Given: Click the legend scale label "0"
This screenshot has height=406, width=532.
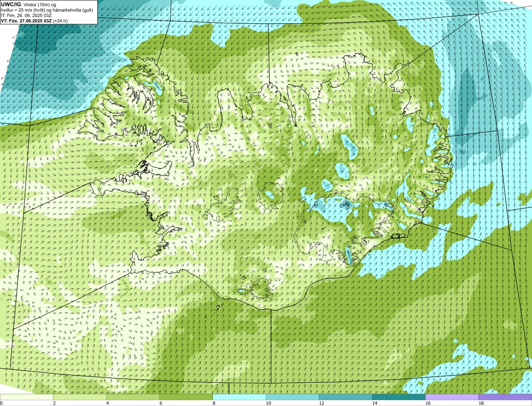Looking at the screenshot, I should (1, 403).
